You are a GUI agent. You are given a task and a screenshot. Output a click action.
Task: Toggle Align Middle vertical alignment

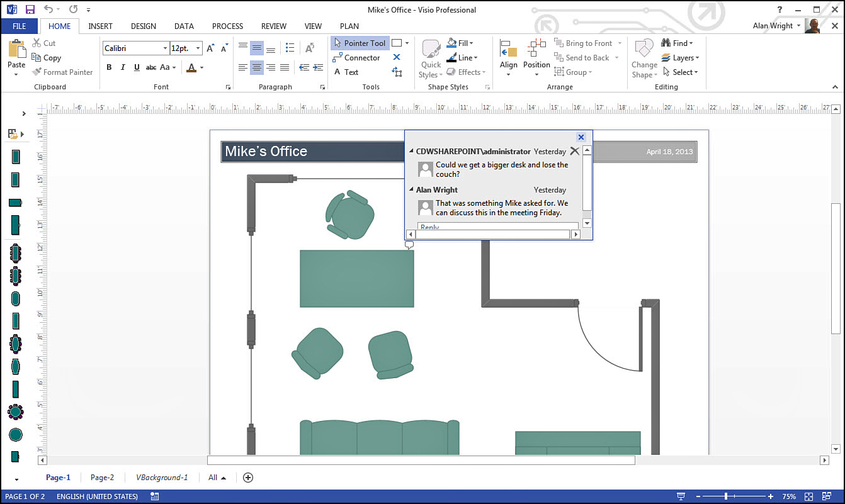coord(257,48)
